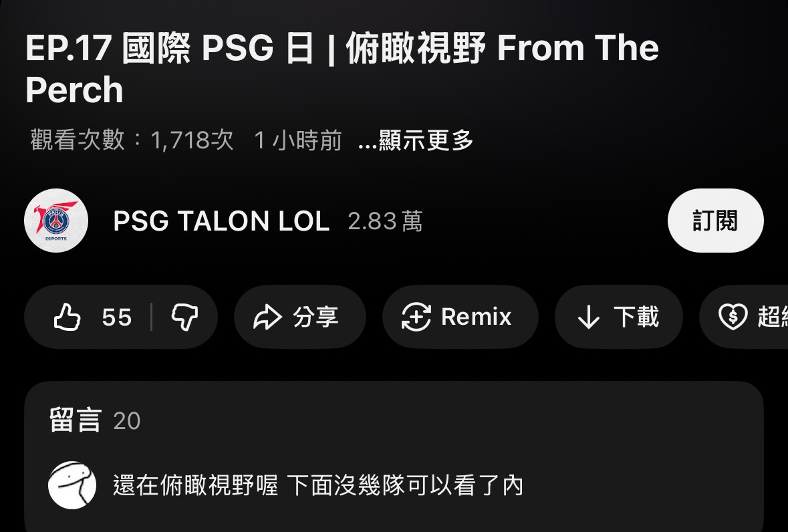Toggle like via the 55 count
This screenshot has width=788, height=532.
click(x=116, y=317)
